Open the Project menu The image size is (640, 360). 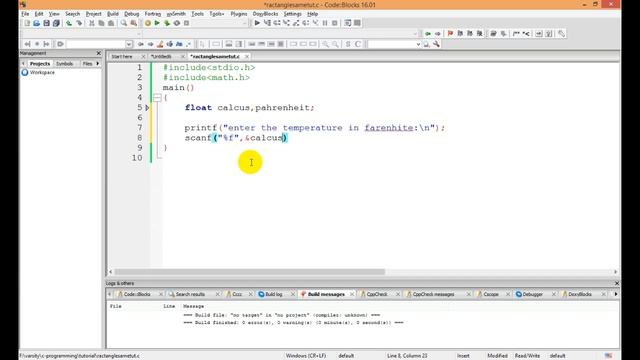pos(93,14)
